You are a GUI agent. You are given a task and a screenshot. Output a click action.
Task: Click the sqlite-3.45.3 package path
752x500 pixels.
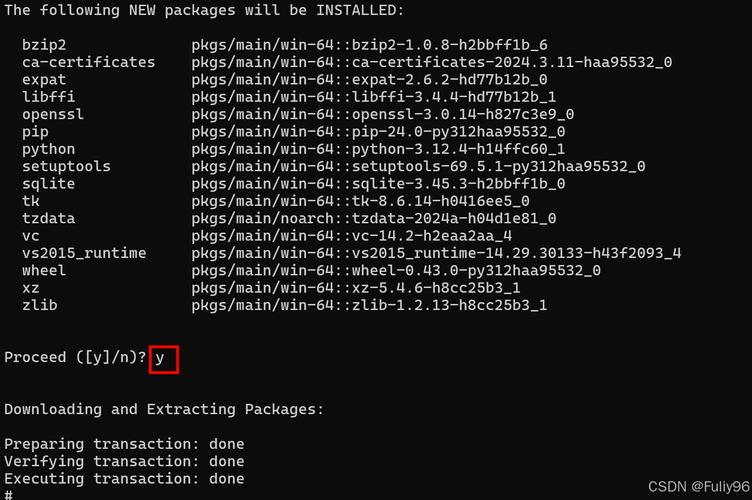pyautogui.click(x=378, y=184)
